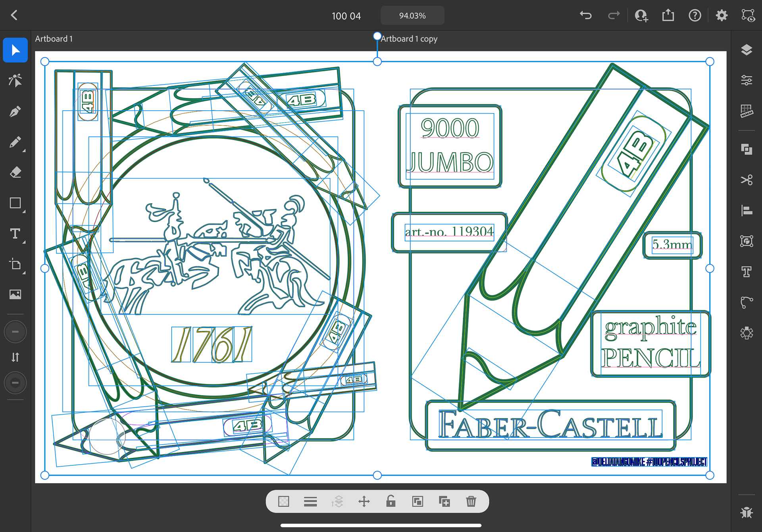
Task: Open the Rectangle shape tool options
Action: click(15, 203)
